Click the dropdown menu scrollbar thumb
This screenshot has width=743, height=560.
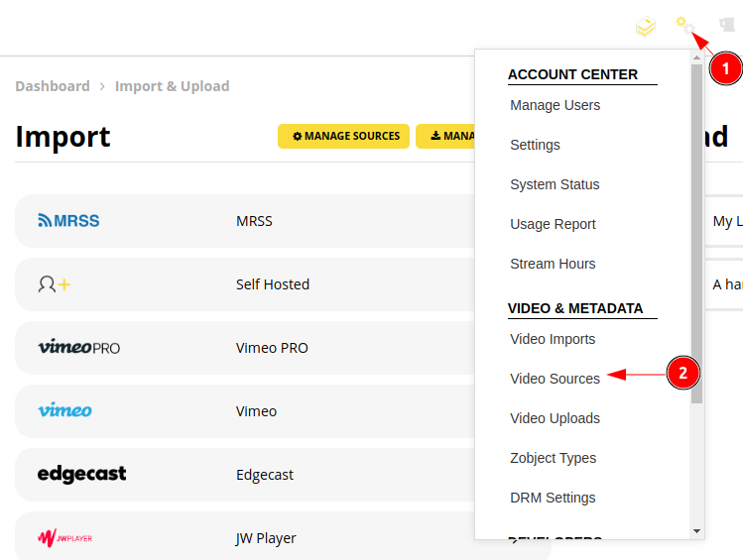(696, 234)
